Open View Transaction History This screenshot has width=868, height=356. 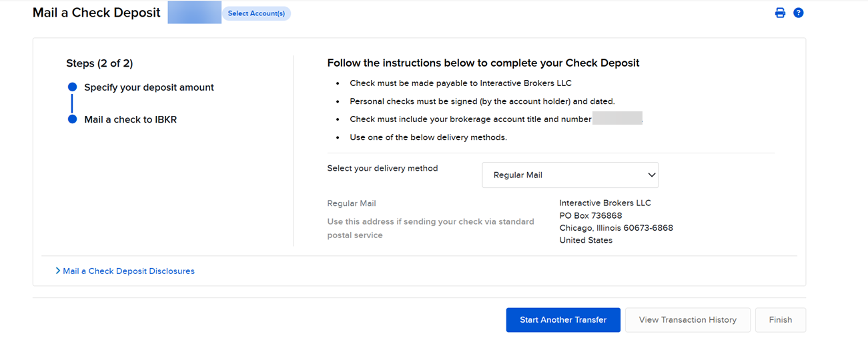point(687,320)
